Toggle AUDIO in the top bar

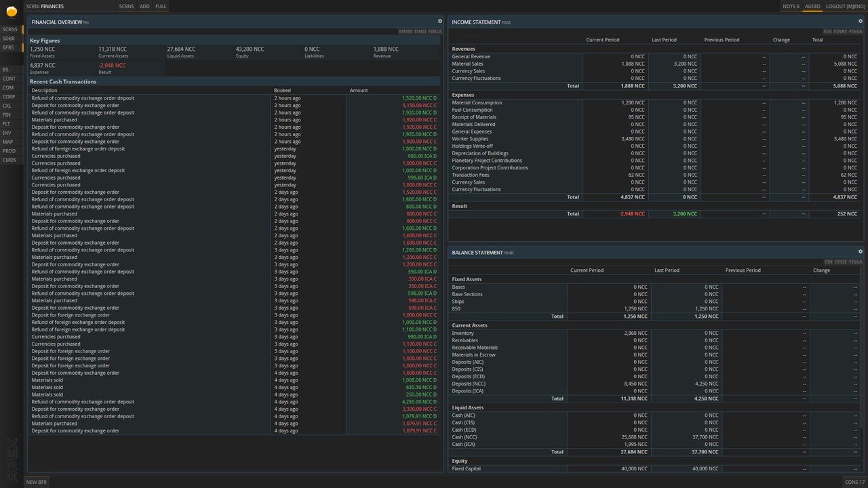point(812,6)
